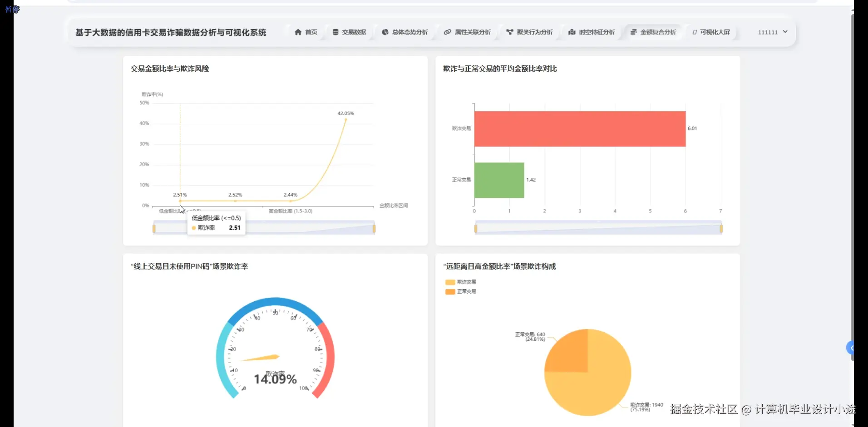Switch to 时空特征分析 tab
Viewport: 868px width, 427px height.
(592, 32)
